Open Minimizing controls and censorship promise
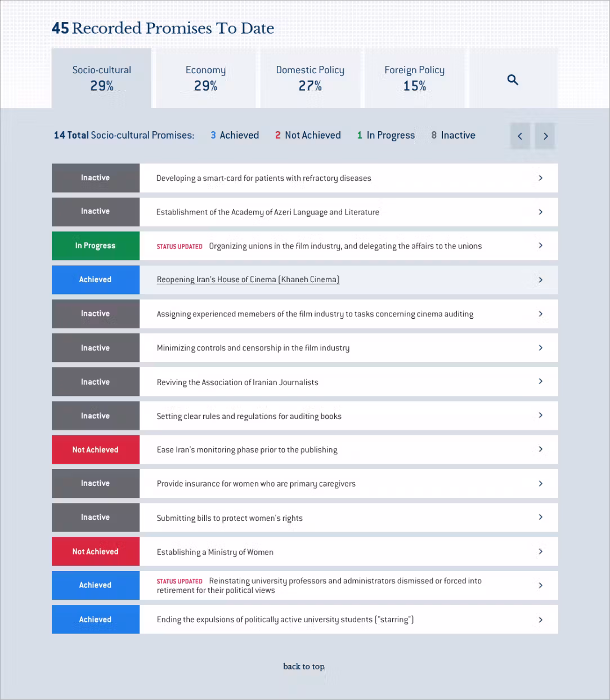The image size is (610, 700). click(253, 348)
